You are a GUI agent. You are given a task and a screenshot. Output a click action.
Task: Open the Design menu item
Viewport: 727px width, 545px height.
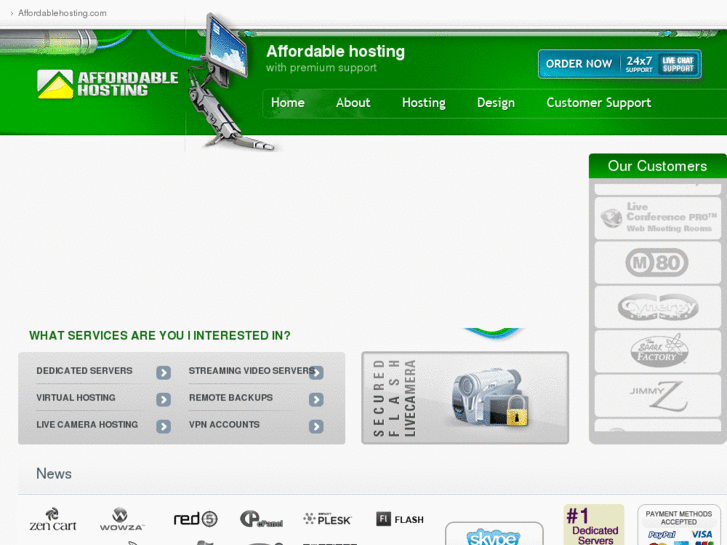pos(496,103)
